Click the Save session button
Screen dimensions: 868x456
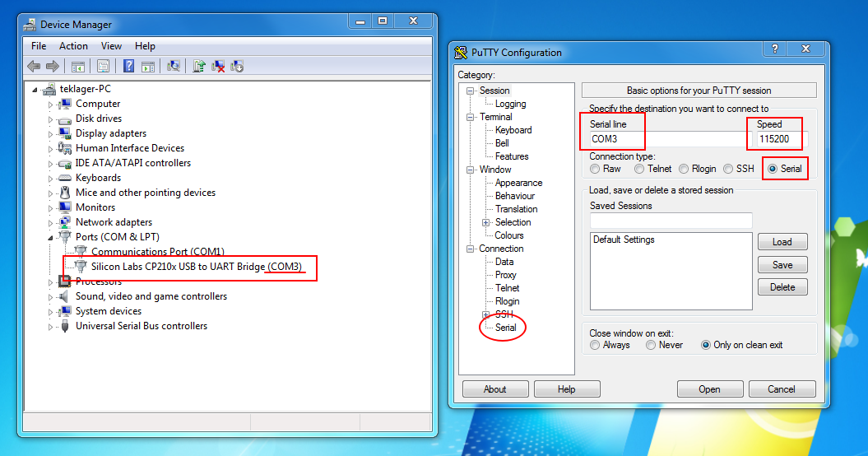click(782, 265)
